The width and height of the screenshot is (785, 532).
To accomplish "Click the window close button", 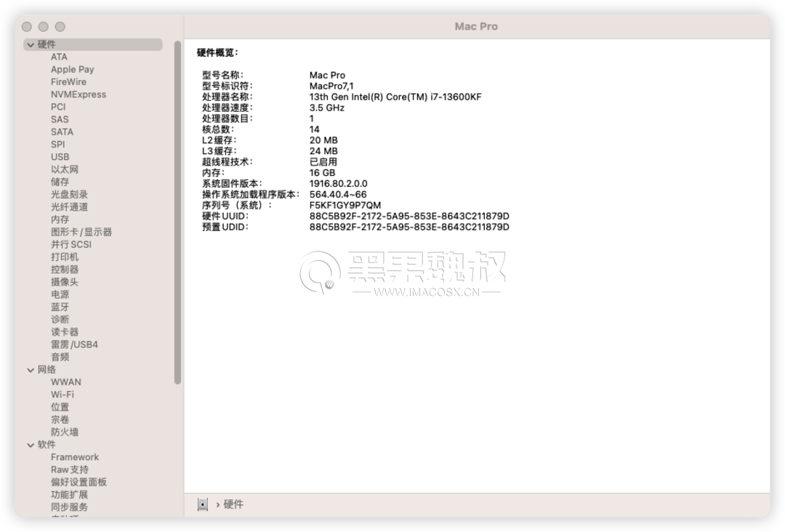I will [27, 27].
